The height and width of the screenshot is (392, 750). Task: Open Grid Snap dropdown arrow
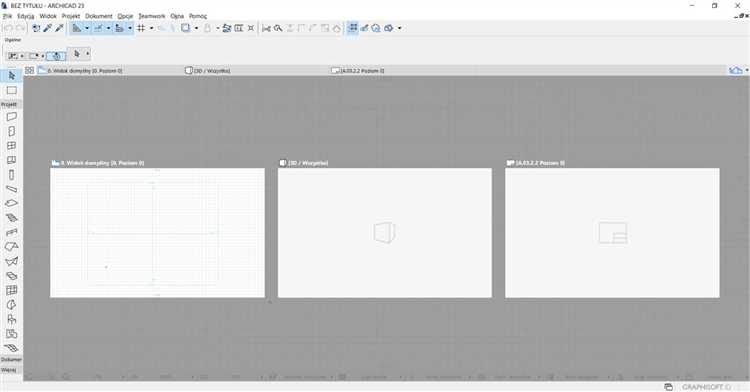151,28
